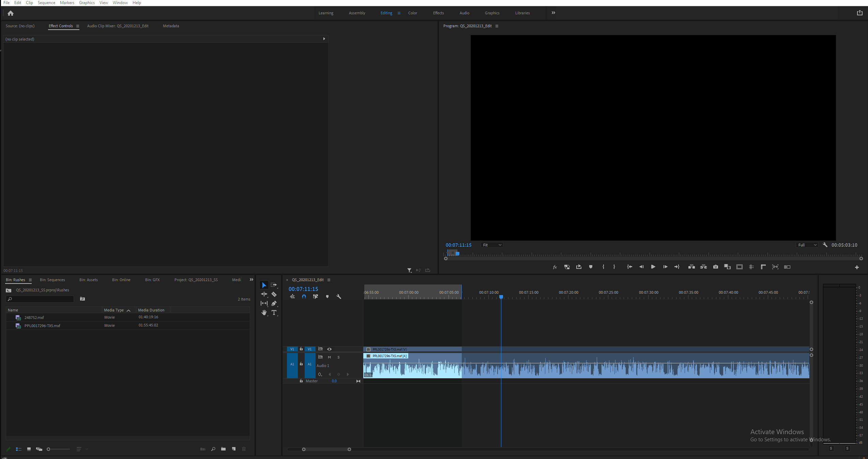Open timeline display settings wrench icon
Viewport: 868px width, 459px height.
[339, 296]
